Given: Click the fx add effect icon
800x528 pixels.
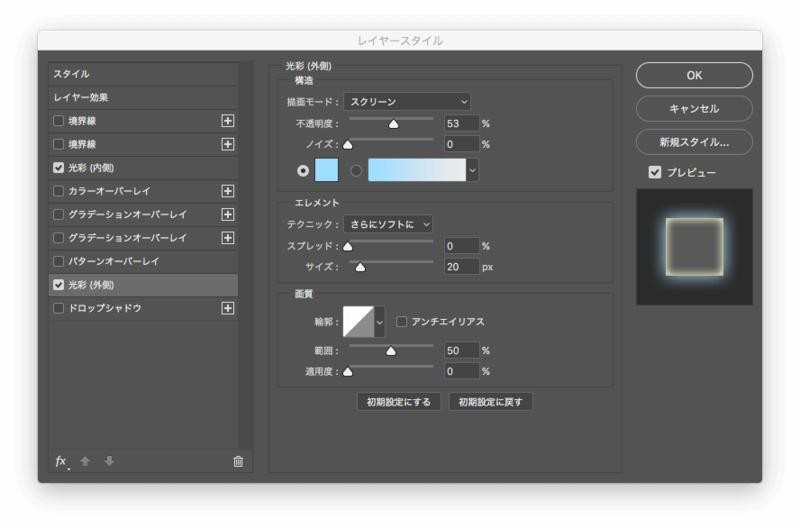Looking at the screenshot, I should tap(61, 461).
